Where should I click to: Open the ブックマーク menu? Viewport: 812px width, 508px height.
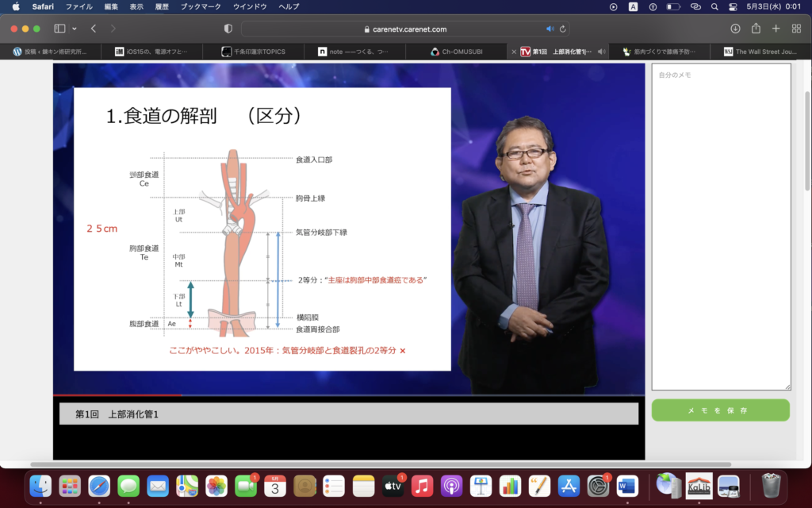pyautogui.click(x=201, y=6)
